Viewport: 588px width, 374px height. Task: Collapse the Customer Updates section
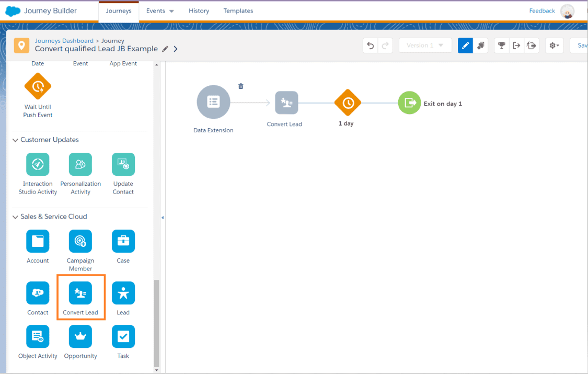(16, 140)
